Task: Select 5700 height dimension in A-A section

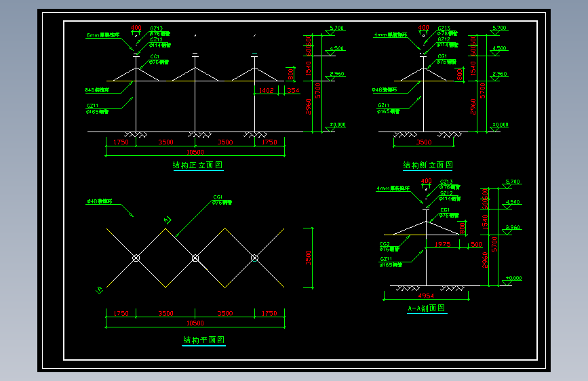Action: click(x=494, y=245)
